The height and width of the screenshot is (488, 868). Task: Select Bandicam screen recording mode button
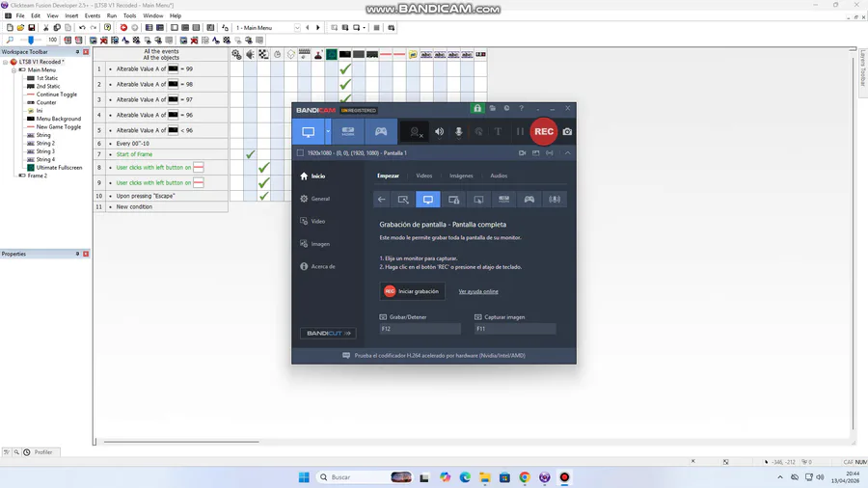tap(309, 132)
